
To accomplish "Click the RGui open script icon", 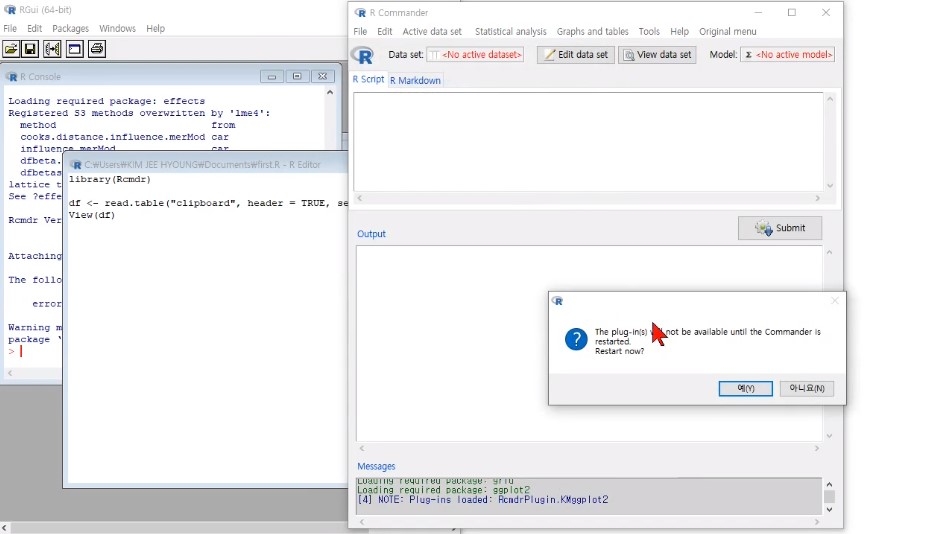I will tap(11, 49).
